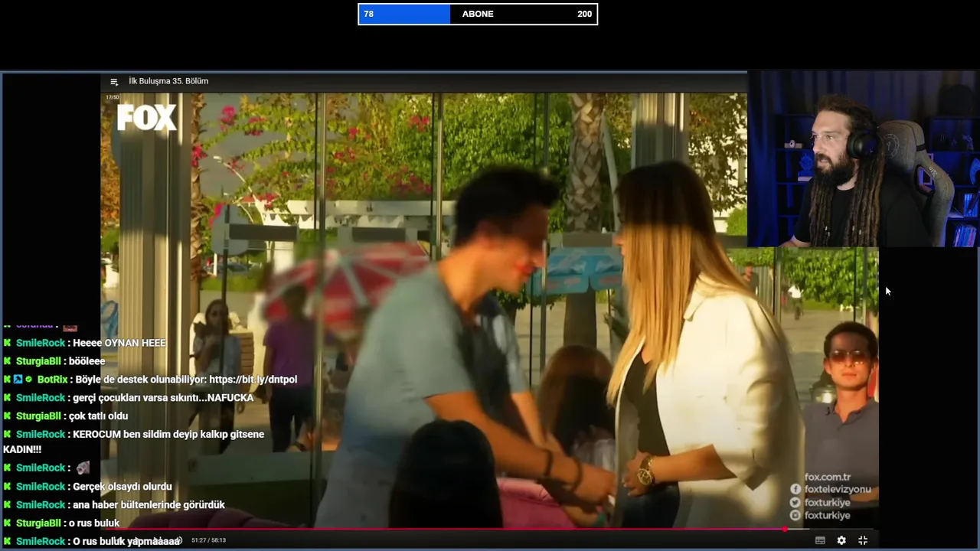Click the ABONE subscriber goal bar
This screenshot has width=980, height=551.
[478, 14]
